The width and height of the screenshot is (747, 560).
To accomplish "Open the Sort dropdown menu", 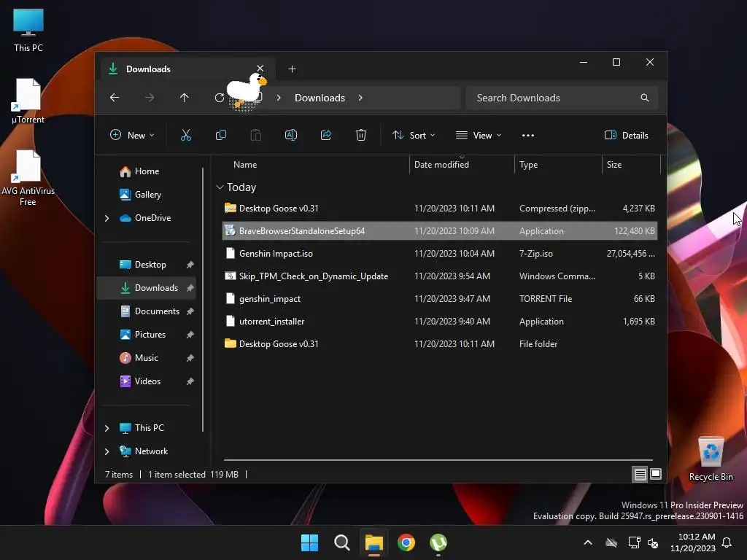I will [x=413, y=135].
